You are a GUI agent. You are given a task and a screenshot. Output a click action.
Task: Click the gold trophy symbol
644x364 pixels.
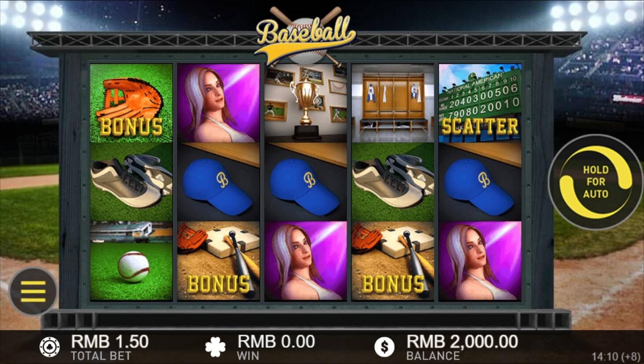306,103
